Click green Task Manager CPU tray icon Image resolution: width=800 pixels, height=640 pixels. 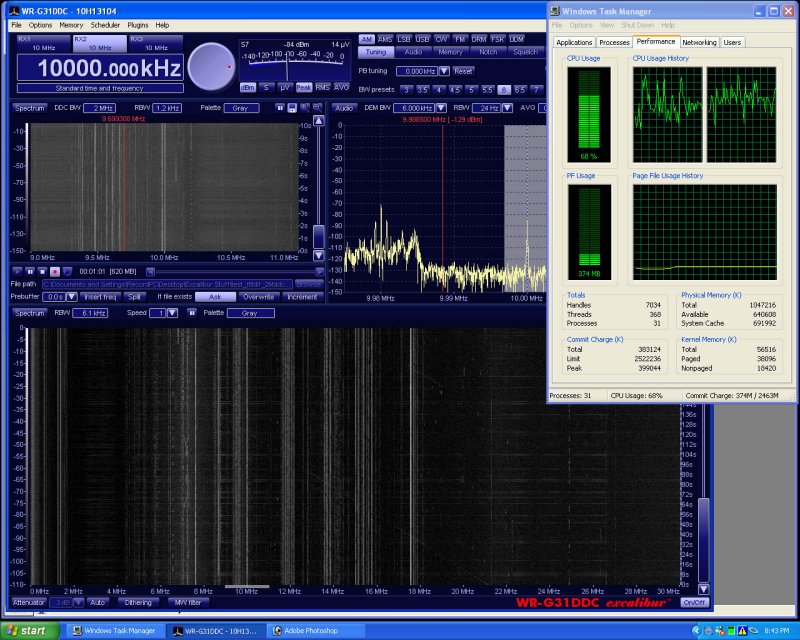point(731,631)
